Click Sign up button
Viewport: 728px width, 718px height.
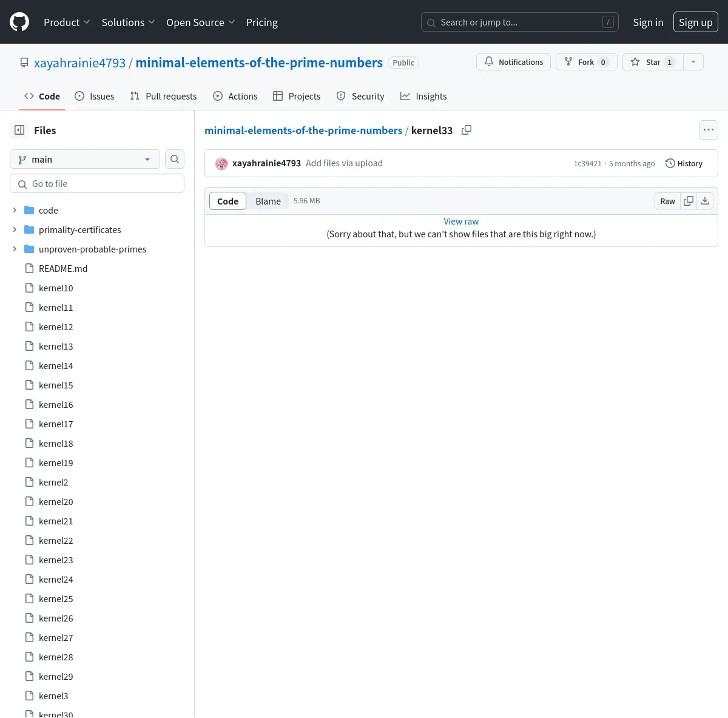(x=696, y=22)
